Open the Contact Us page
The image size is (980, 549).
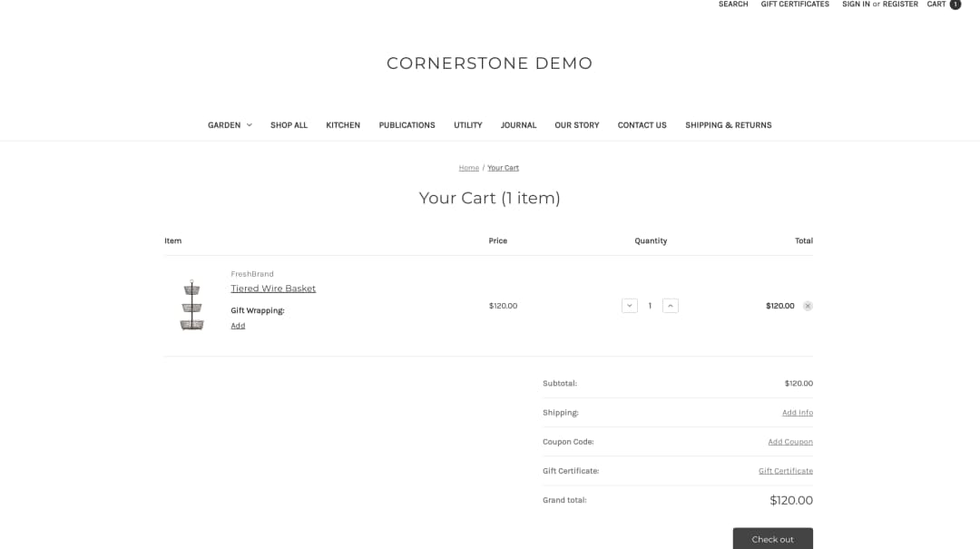point(642,125)
